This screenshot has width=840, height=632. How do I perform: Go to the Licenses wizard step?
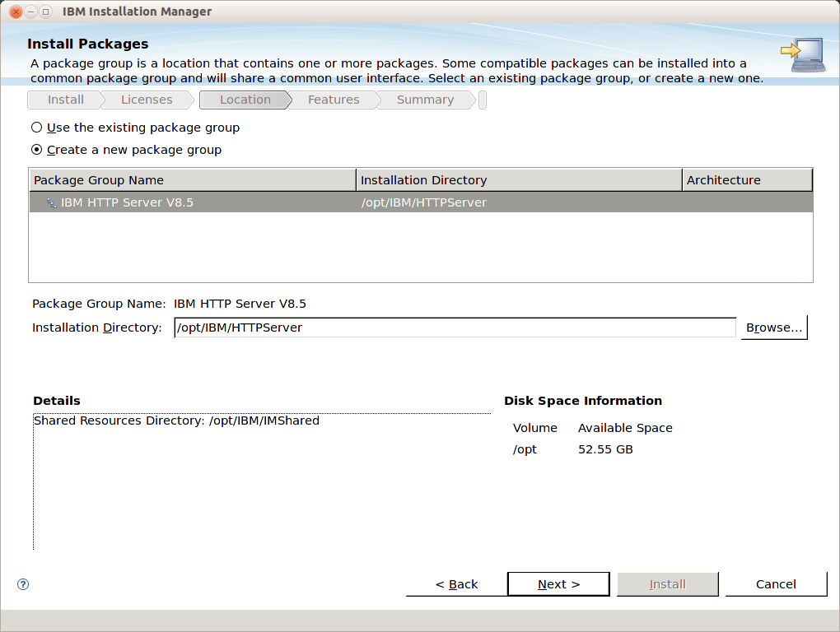147,100
